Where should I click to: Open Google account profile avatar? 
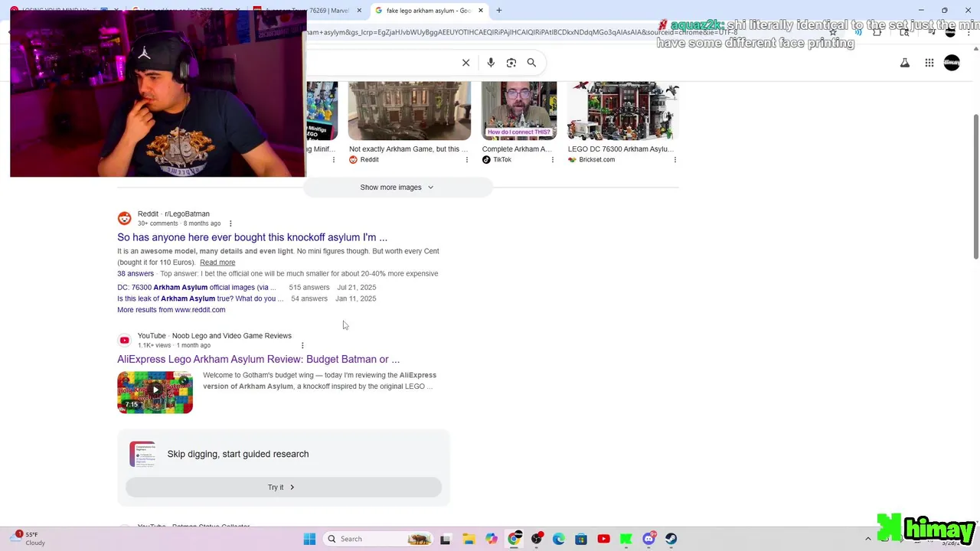click(952, 63)
